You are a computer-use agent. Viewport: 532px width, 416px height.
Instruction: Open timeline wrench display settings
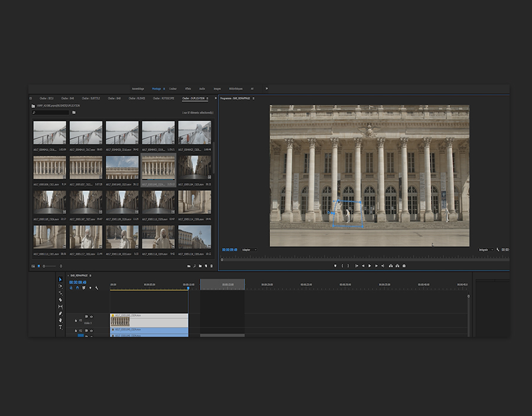pyautogui.click(x=96, y=288)
